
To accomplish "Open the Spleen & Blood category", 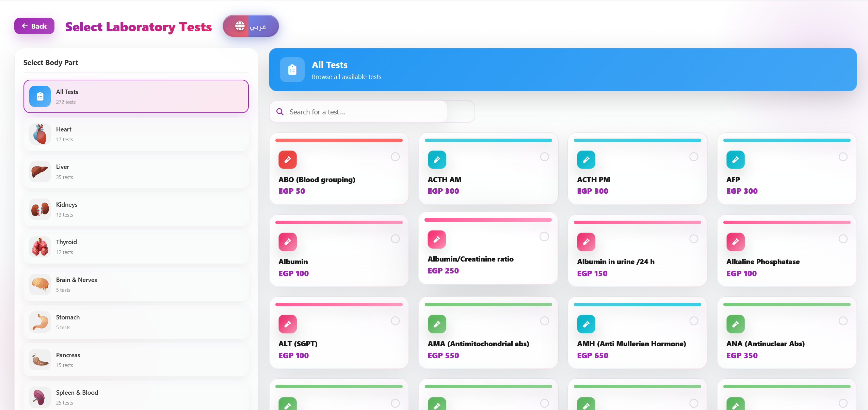I will pos(136,397).
